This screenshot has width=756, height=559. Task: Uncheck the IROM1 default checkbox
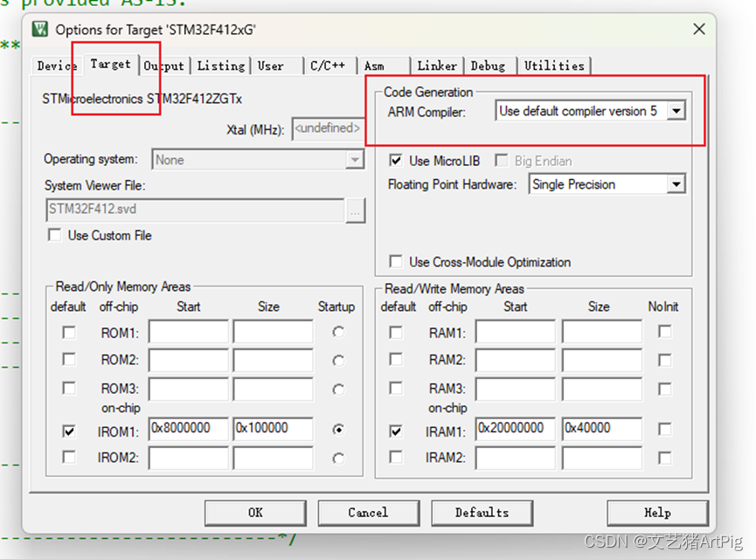coord(69,431)
